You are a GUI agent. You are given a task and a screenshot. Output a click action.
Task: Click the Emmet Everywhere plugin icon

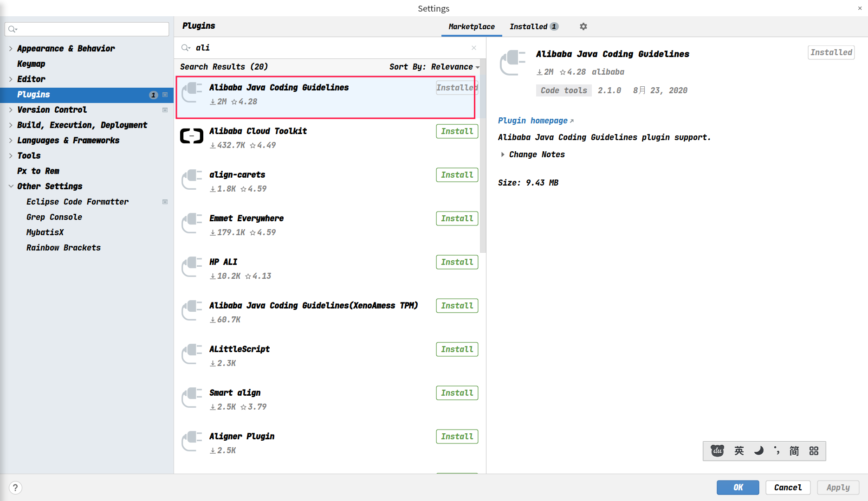pos(192,223)
